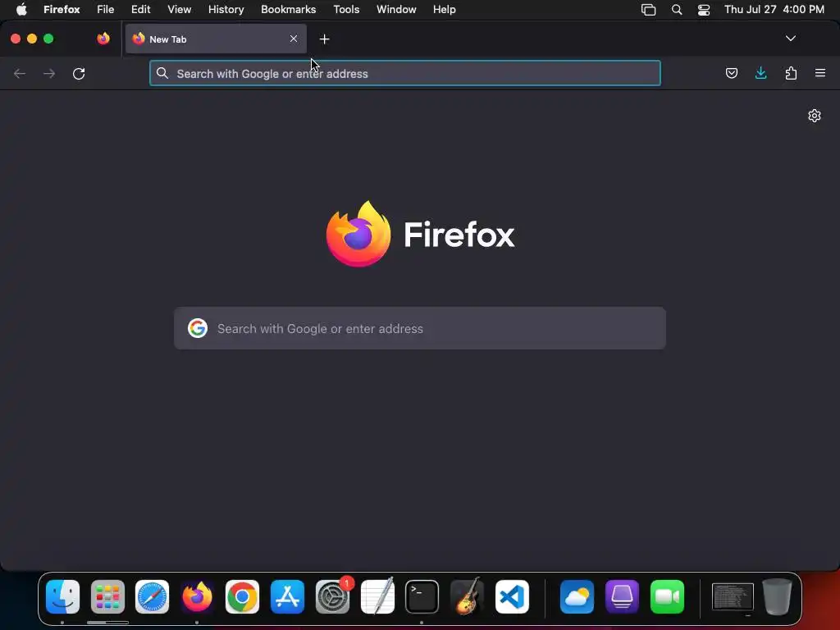
Task: Save page to Pocket
Action: point(731,73)
